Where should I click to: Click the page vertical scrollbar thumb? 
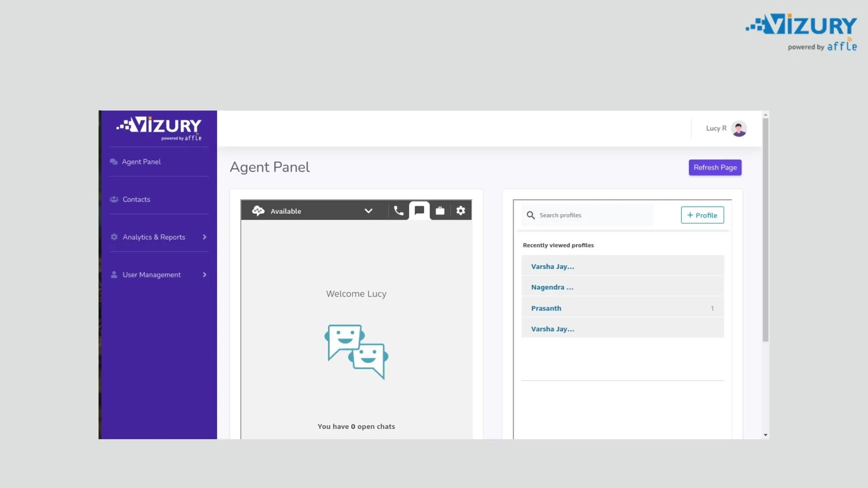(765, 230)
